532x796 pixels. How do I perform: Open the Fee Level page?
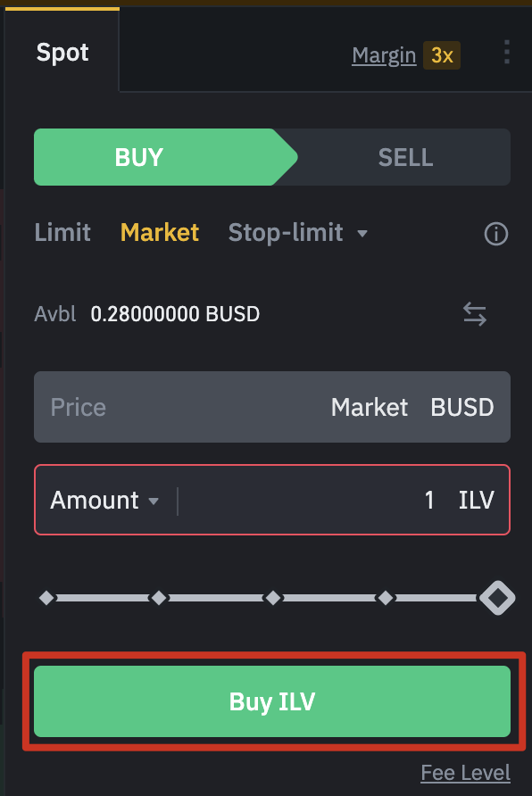click(465, 773)
